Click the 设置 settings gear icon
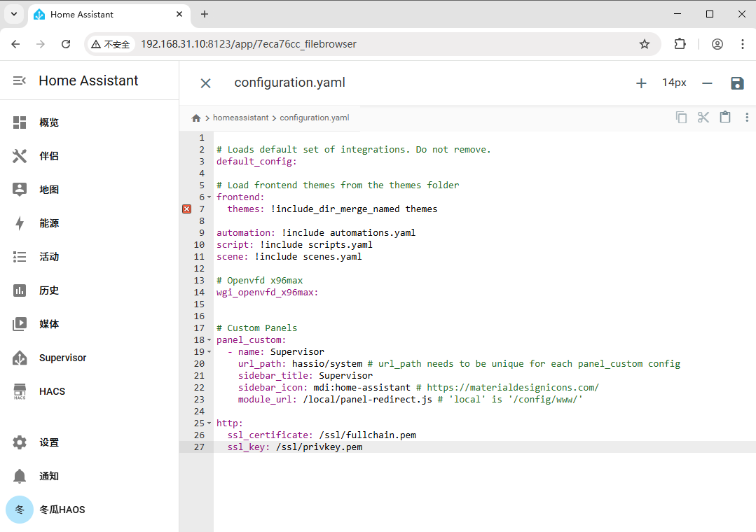The height and width of the screenshot is (532, 756). click(20, 442)
